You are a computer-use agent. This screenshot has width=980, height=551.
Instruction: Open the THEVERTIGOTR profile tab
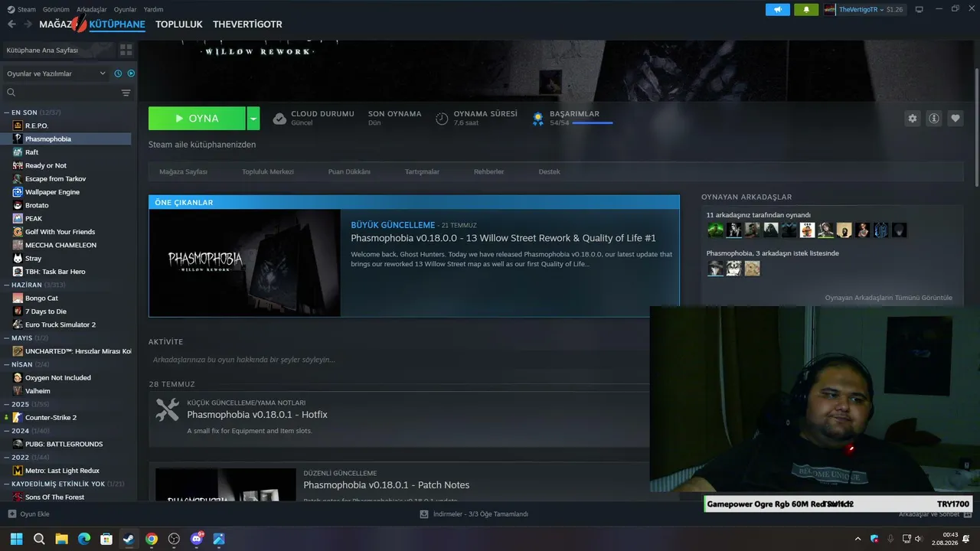247,24
